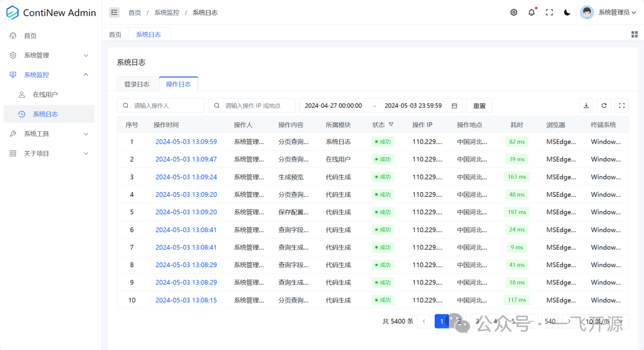Click the 请输入操作人 search field

tap(160, 105)
